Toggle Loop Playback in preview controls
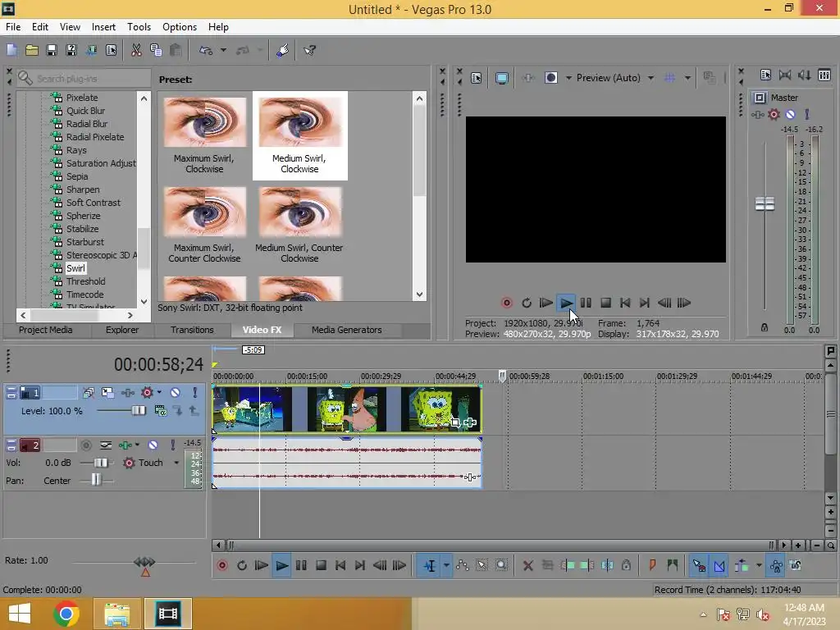 [x=526, y=304]
